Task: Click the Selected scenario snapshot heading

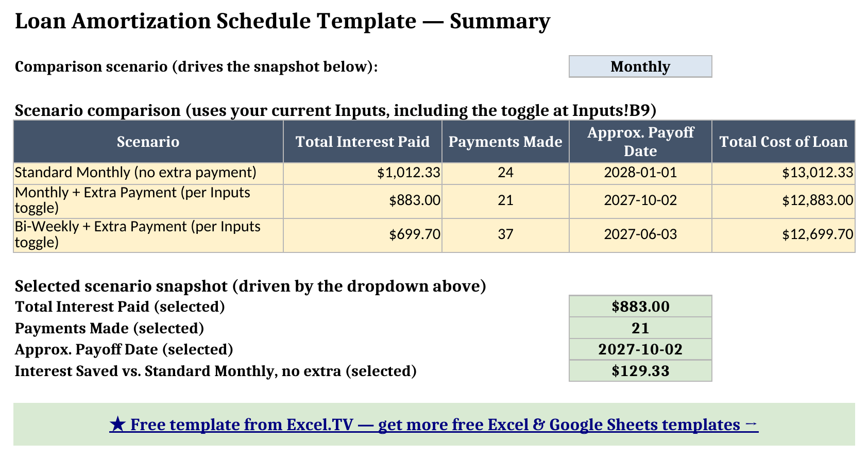Action: click(250, 286)
